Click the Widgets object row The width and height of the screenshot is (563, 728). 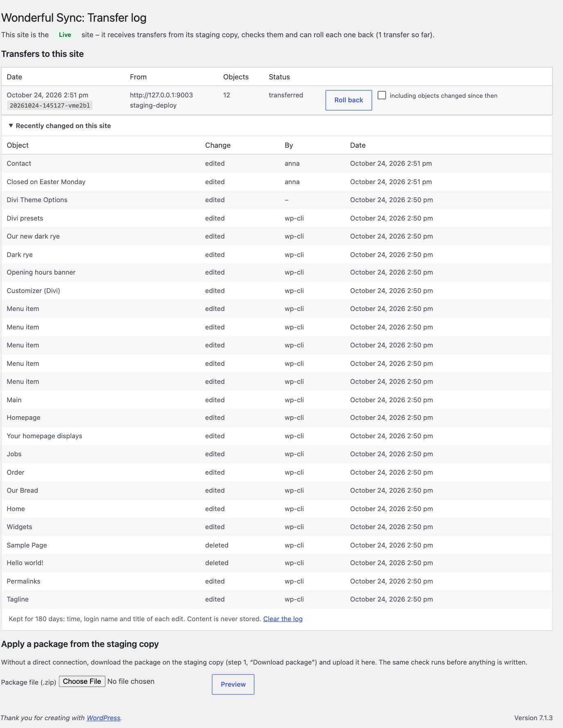tap(277, 527)
